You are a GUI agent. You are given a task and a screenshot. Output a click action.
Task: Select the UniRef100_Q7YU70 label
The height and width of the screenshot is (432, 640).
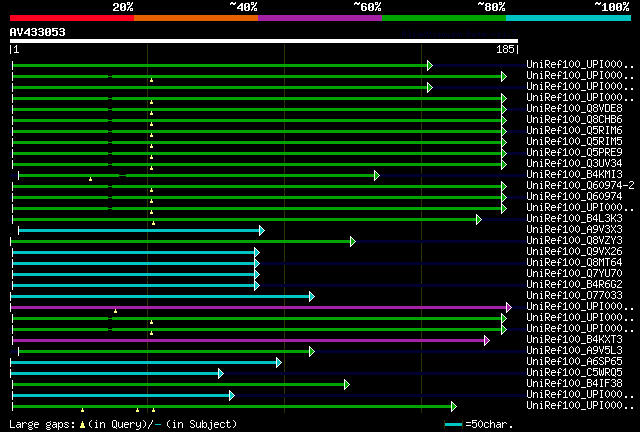(x=574, y=274)
